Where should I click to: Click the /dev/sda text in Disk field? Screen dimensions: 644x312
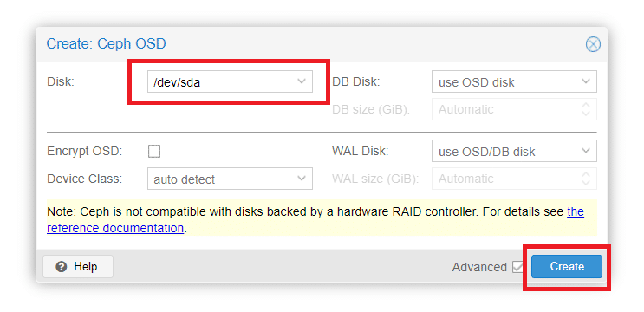point(177,82)
